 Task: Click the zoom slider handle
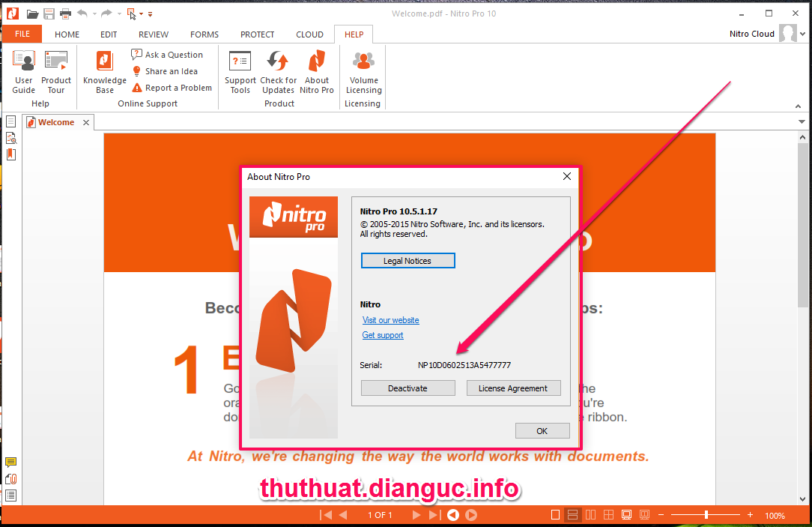[706, 515]
